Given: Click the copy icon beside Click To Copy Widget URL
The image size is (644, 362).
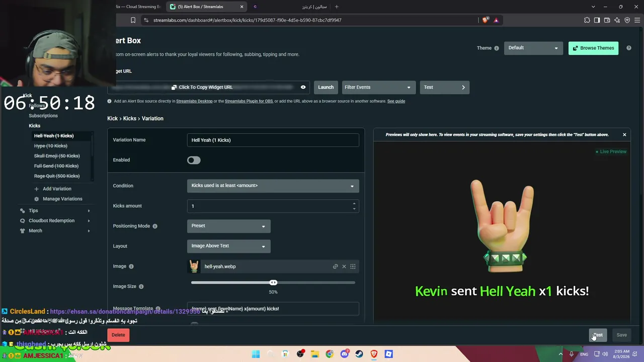Looking at the screenshot, I should (174, 87).
